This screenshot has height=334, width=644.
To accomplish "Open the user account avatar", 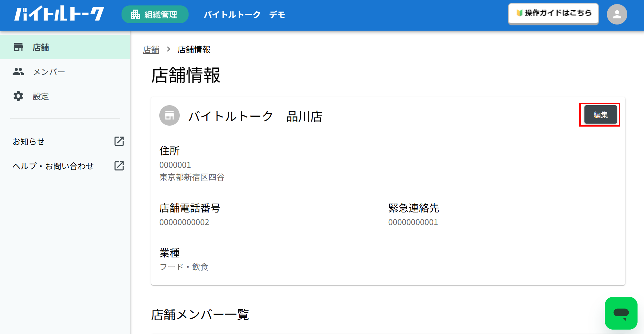I will point(617,14).
